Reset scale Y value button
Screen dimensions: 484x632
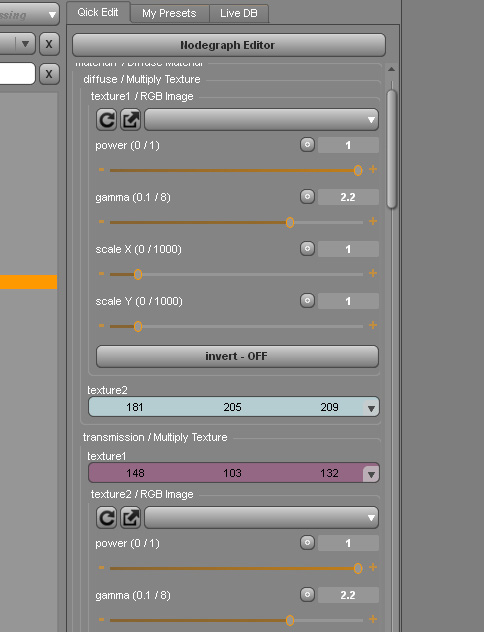(x=307, y=301)
